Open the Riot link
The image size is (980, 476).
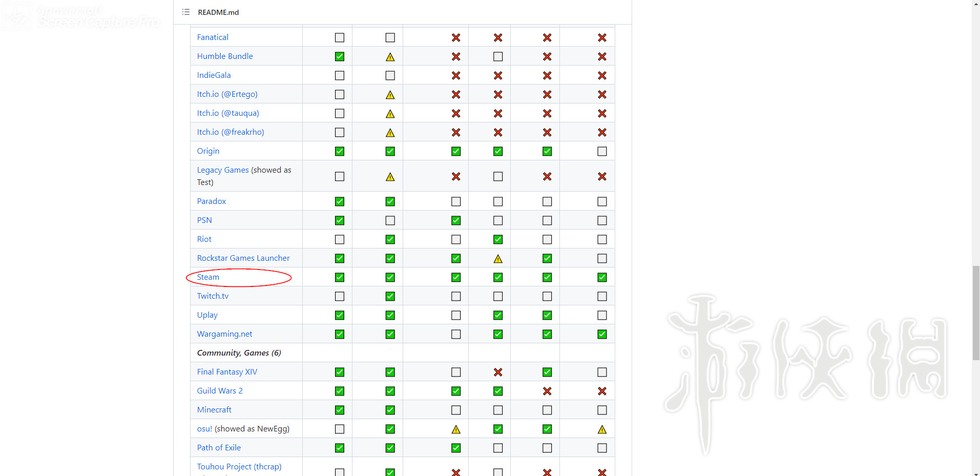click(x=204, y=239)
